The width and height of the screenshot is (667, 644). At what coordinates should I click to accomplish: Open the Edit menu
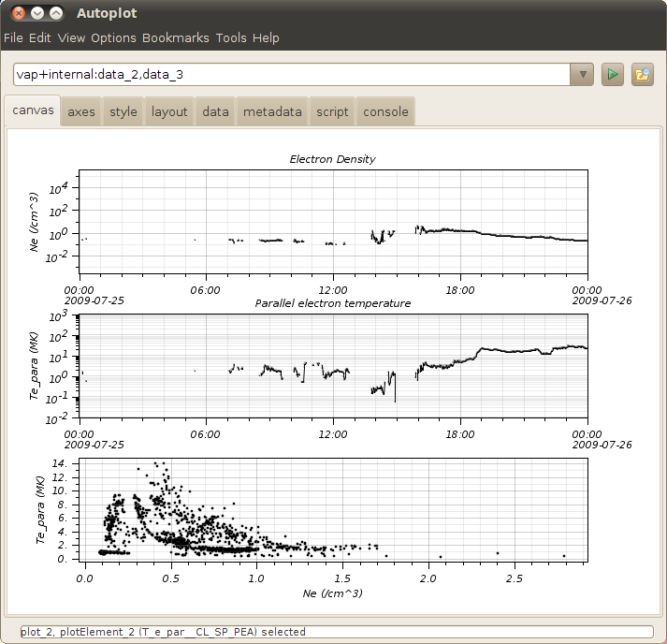coord(39,38)
